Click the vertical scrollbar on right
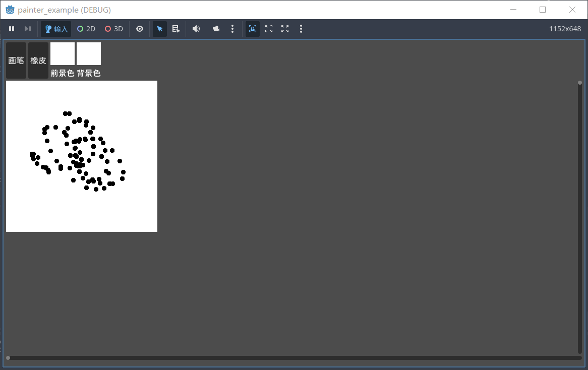The image size is (588, 370). [580, 217]
